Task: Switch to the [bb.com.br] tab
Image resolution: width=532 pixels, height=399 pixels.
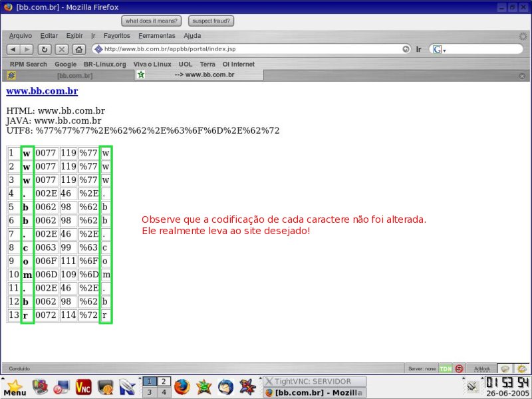Action: click(x=70, y=76)
